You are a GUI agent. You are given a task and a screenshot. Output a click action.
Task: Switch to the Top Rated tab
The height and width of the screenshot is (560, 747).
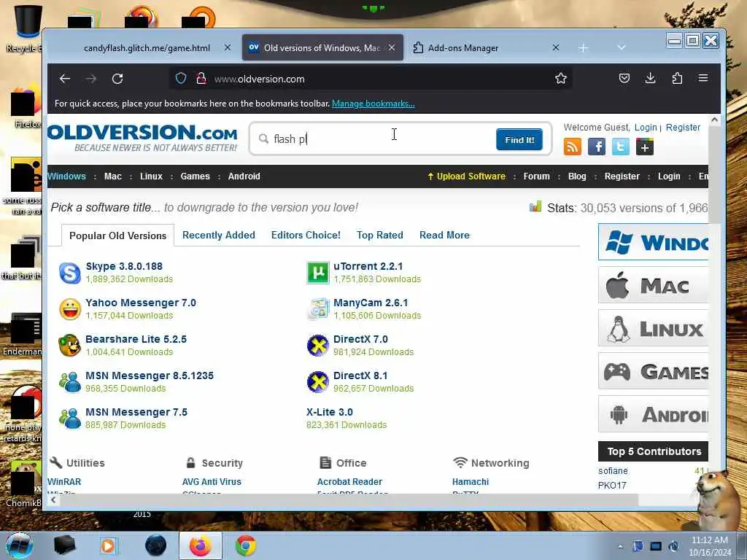coord(379,235)
